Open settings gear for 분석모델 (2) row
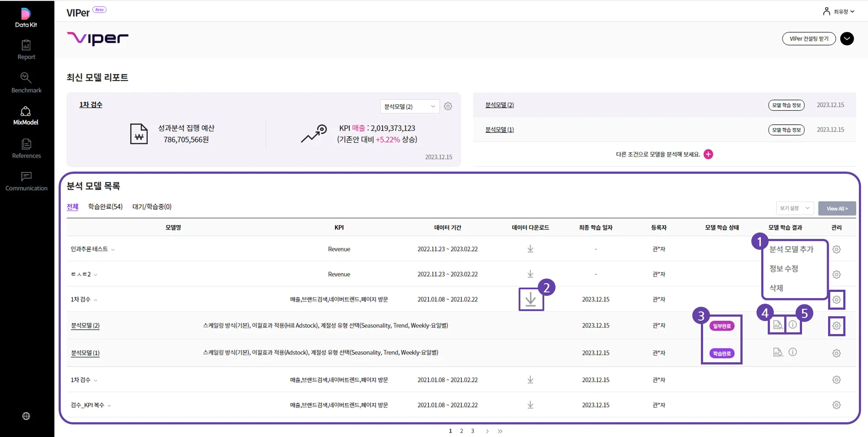Screen dimensions: 868x437 836,326
